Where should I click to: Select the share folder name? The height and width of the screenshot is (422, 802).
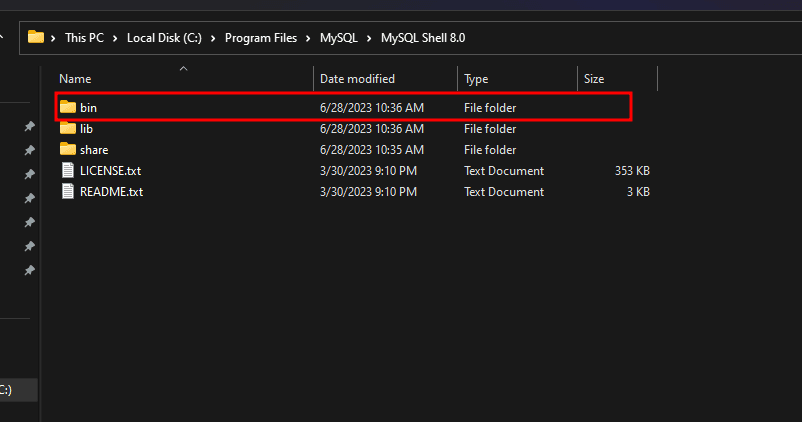[94, 149]
